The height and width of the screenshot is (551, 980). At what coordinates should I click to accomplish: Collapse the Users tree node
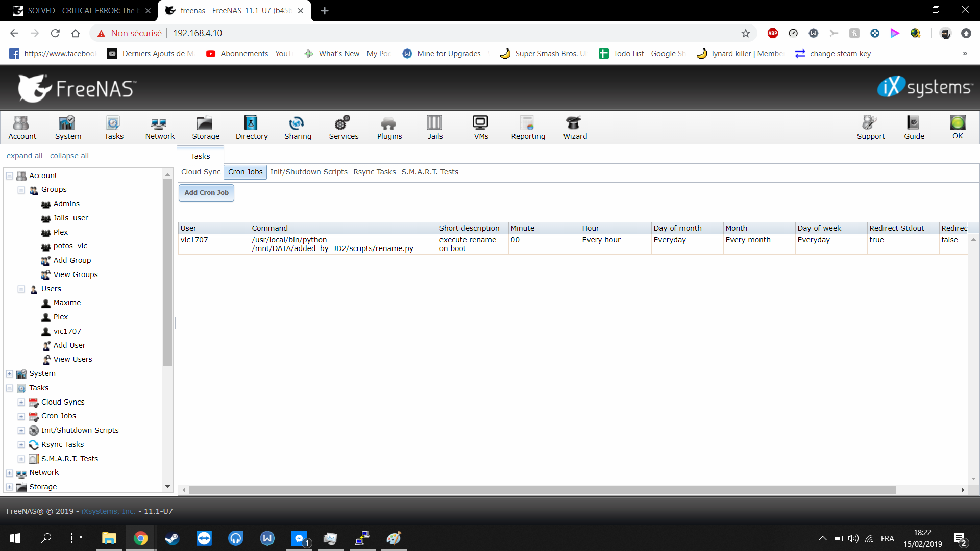(21, 289)
